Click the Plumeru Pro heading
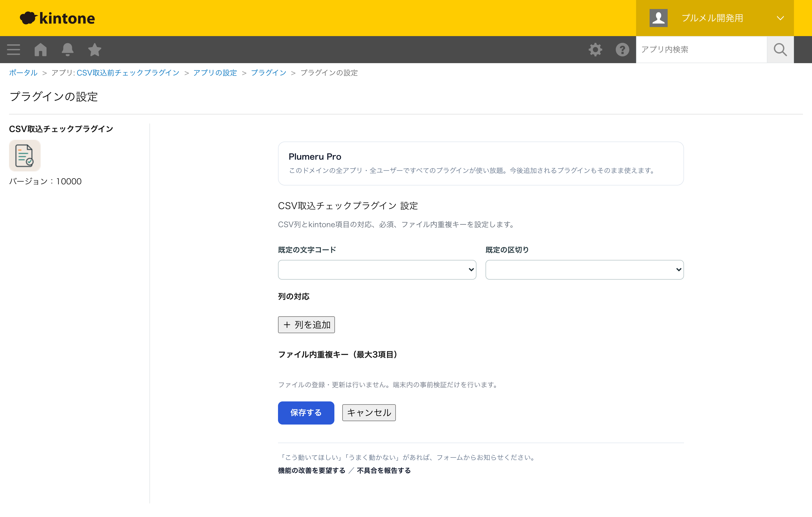Viewport: 812px width, 517px height. 315,156
